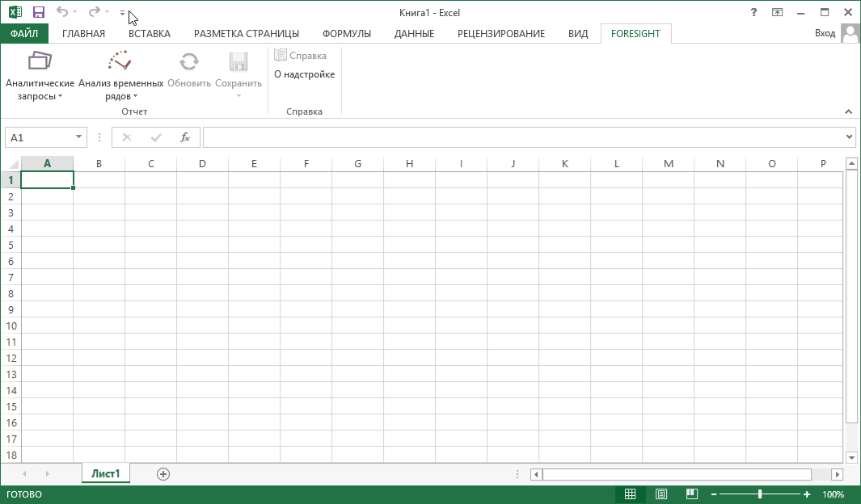This screenshot has width=861, height=504.
Task: Click Вход sign-in link
Action: coord(825,33)
